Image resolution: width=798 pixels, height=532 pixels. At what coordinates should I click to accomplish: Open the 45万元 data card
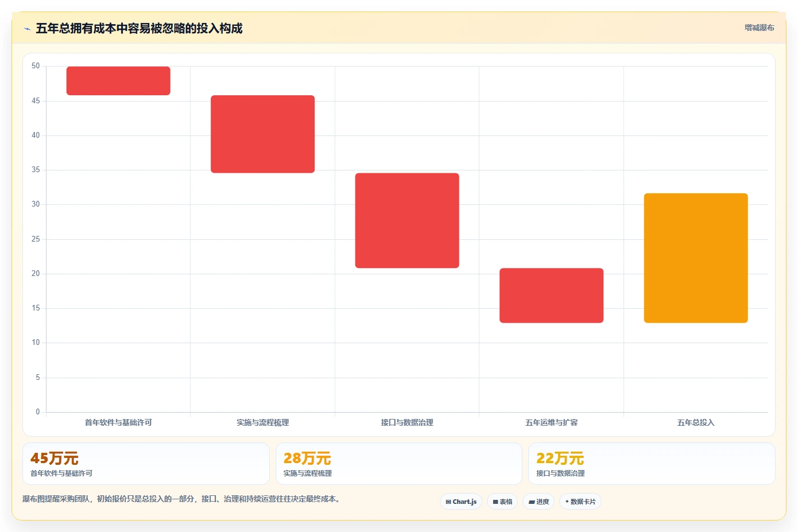tap(146, 464)
